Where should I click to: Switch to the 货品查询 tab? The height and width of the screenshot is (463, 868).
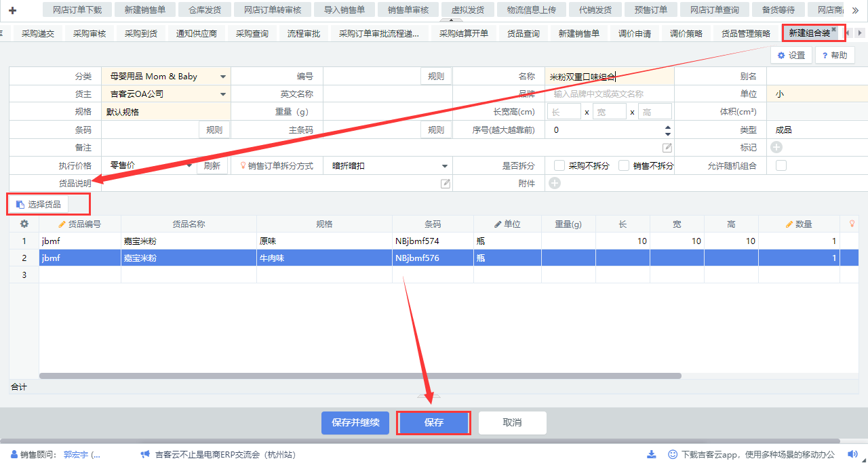524,34
